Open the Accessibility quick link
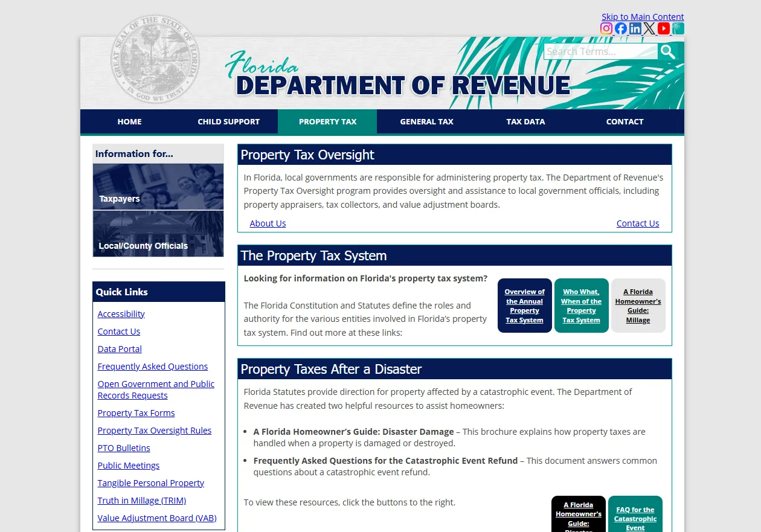761x532 pixels. tap(121, 314)
